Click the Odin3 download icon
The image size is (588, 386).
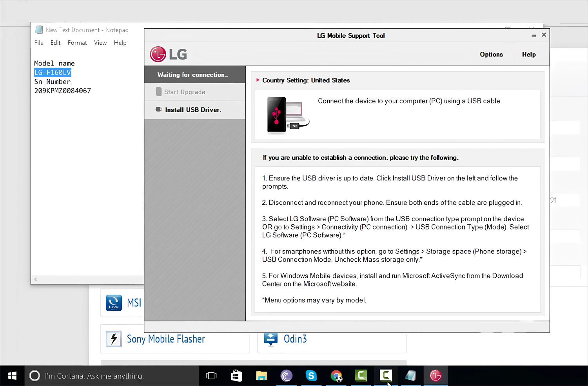271,340
